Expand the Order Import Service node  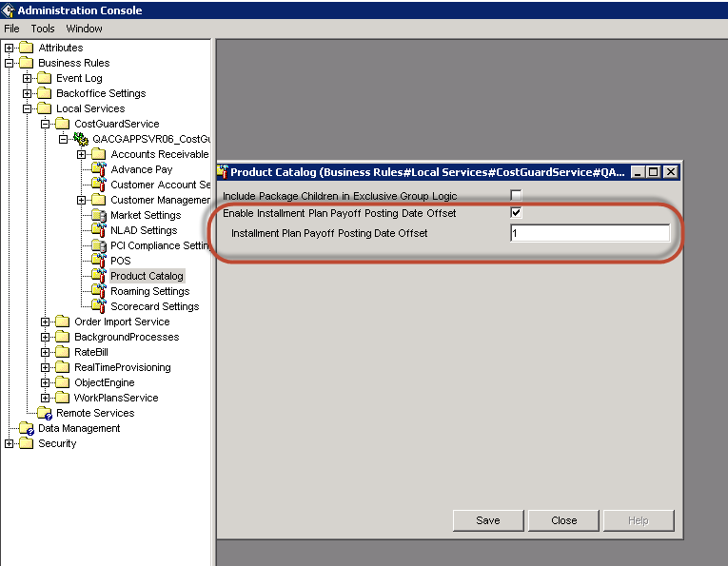46,322
